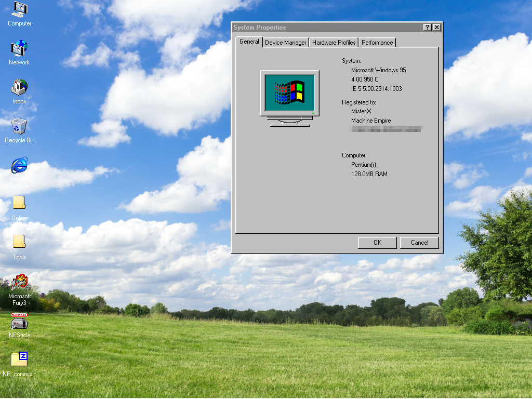Select the Recycle Bin icon

tap(19, 126)
